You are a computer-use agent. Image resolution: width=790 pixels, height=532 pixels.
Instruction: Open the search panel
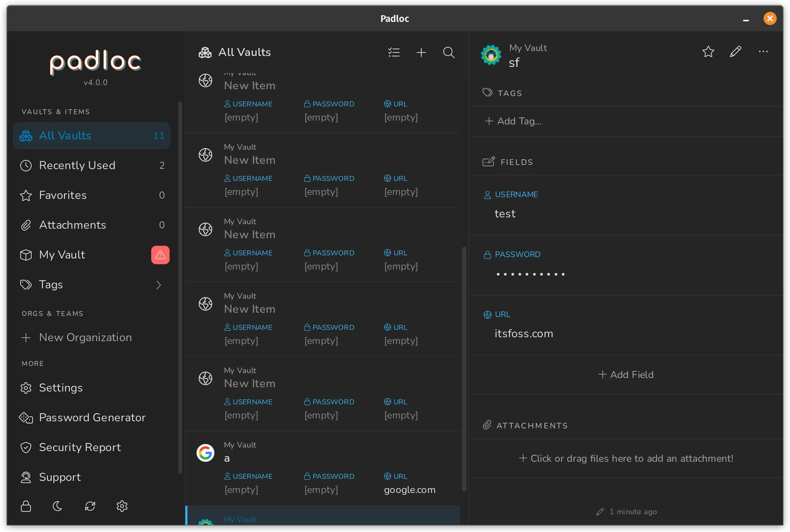[x=449, y=52]
